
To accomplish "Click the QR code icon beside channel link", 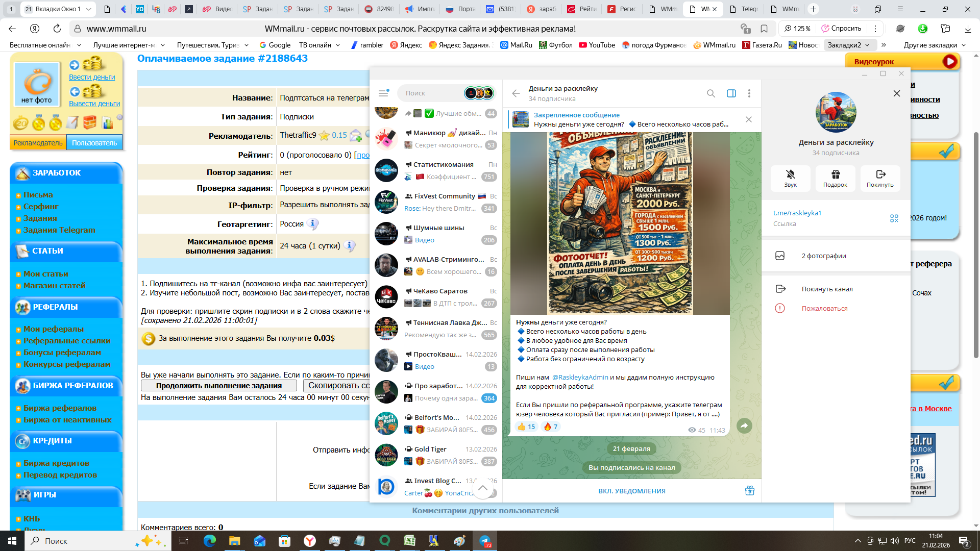I will [x=894, y=218].
